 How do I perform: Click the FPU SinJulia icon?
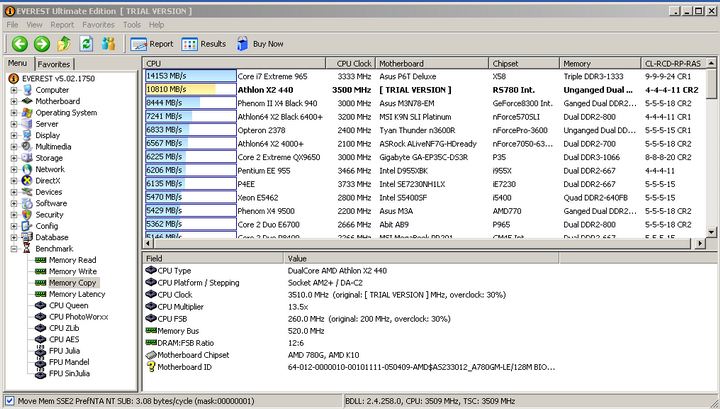[x=40, y=373]
